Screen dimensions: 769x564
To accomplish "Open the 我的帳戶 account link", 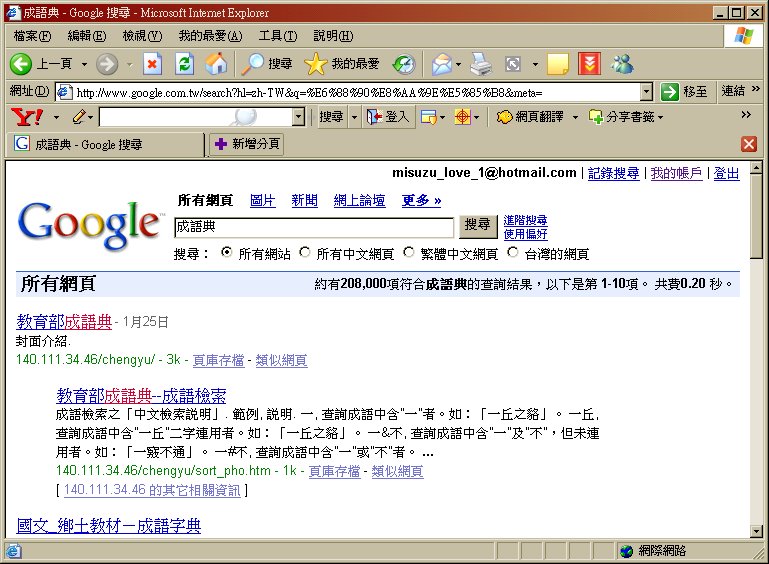I will 676,173.
